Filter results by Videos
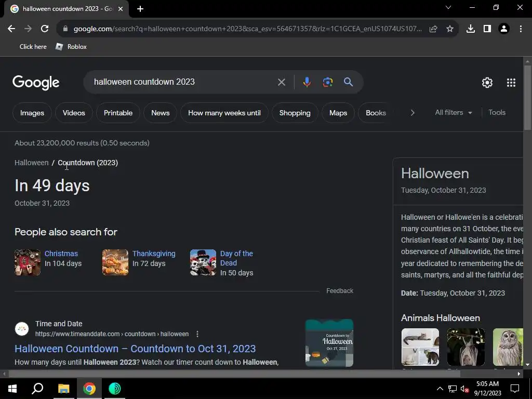This screenshot has height=399, width=532. [74, 113]
